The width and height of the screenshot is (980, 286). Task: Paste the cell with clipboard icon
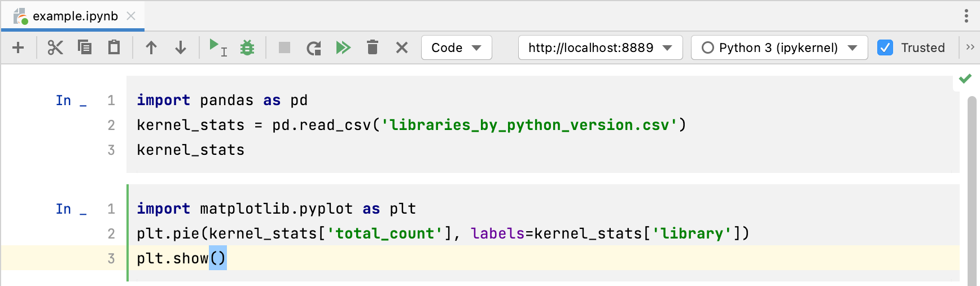(x=114, y=47)
